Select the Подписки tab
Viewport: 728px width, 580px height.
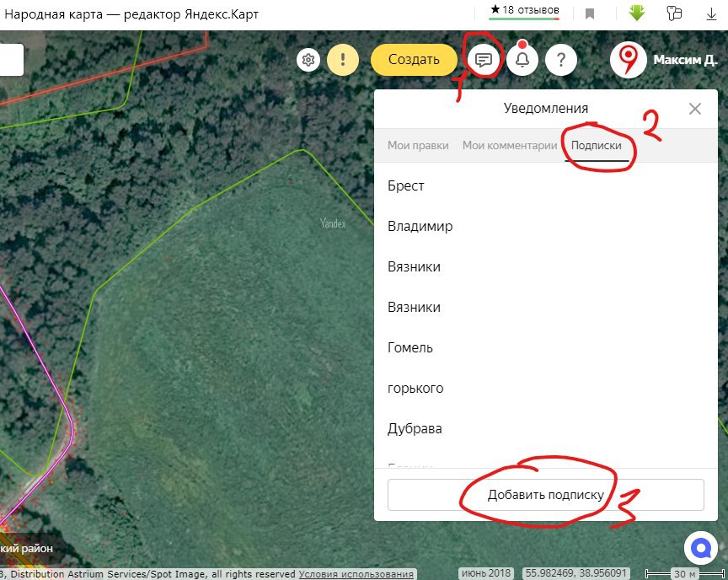(597, 145)
